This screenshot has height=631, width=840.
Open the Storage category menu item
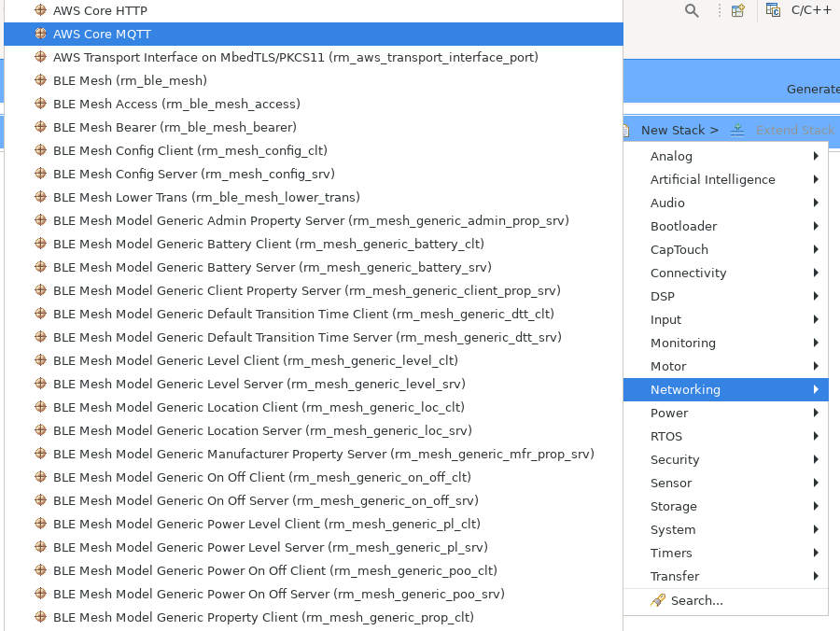tap(726, 506)
